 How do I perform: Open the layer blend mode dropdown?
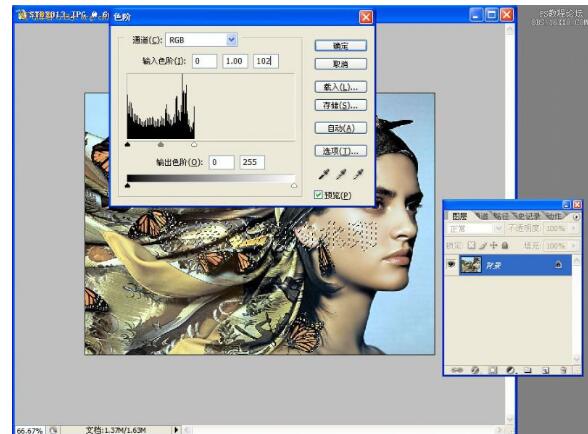(474, 228)
